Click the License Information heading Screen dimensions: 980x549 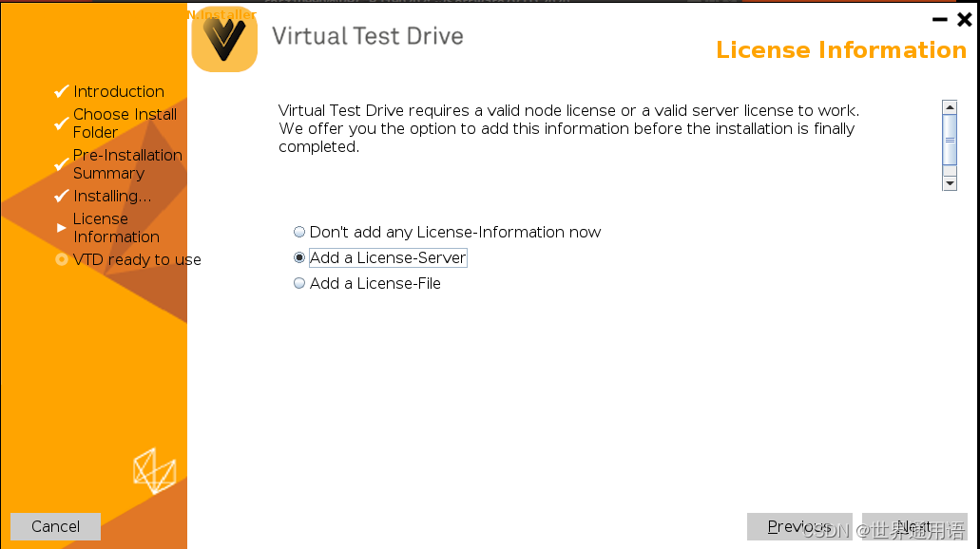tap(840, 50)
